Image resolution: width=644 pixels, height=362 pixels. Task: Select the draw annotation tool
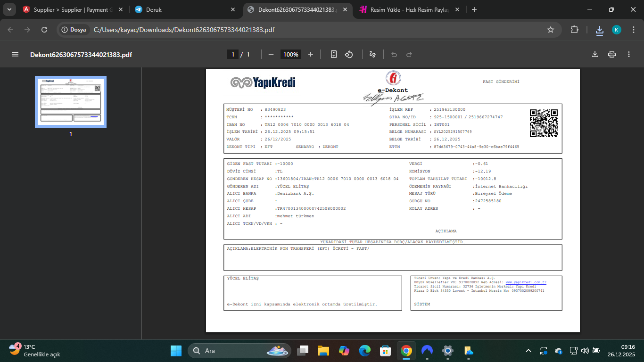pyautogui.click(x=372, y=55)
